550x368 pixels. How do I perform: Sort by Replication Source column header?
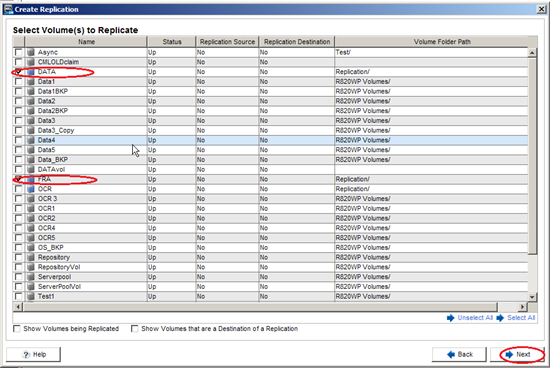(227, 42)
